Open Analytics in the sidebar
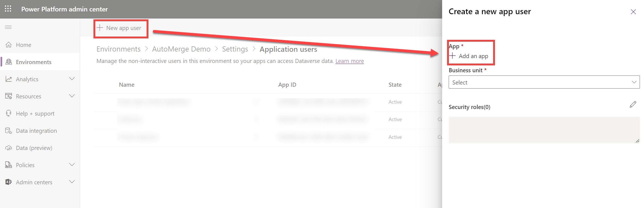This screenshot has width=644, height=208. [x=40, y=79]
